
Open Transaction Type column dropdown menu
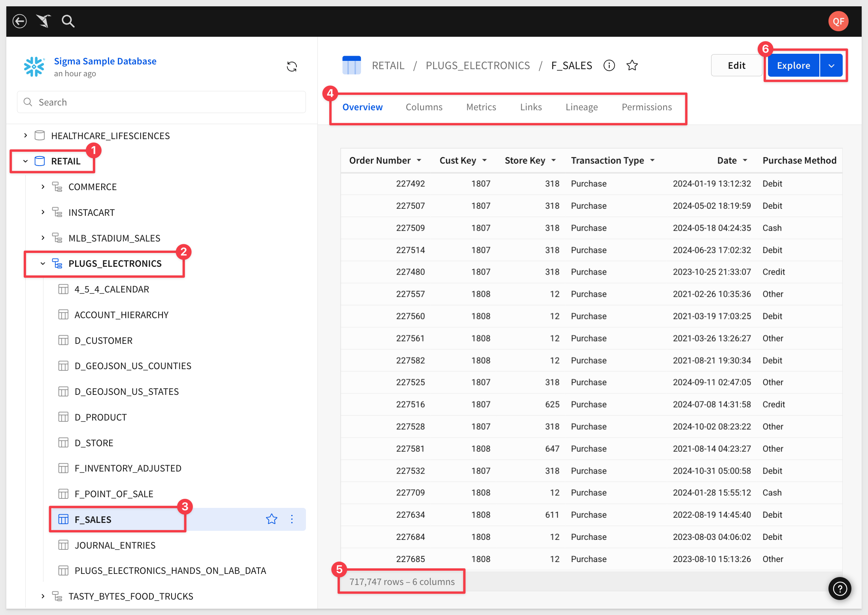(653, 160)
